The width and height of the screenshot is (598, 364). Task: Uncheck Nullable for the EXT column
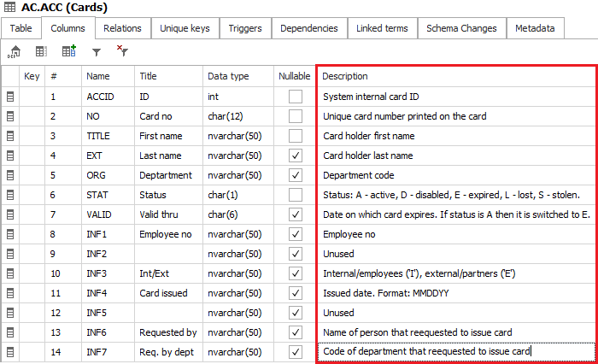tap(296, 156)
